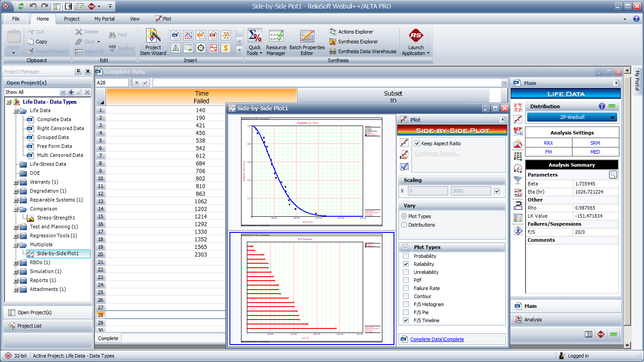
Task: Click the Project List button
Action: point(30,326)
